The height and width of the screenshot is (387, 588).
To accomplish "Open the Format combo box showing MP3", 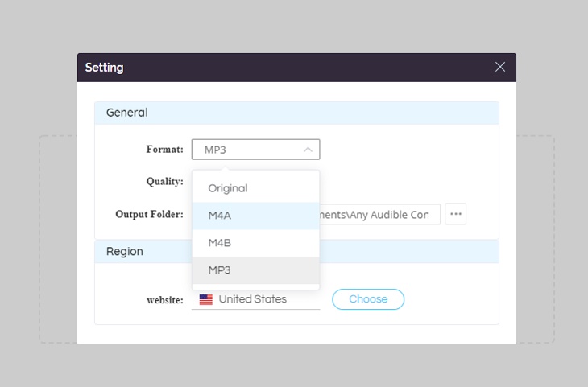I will click(256, 150).
